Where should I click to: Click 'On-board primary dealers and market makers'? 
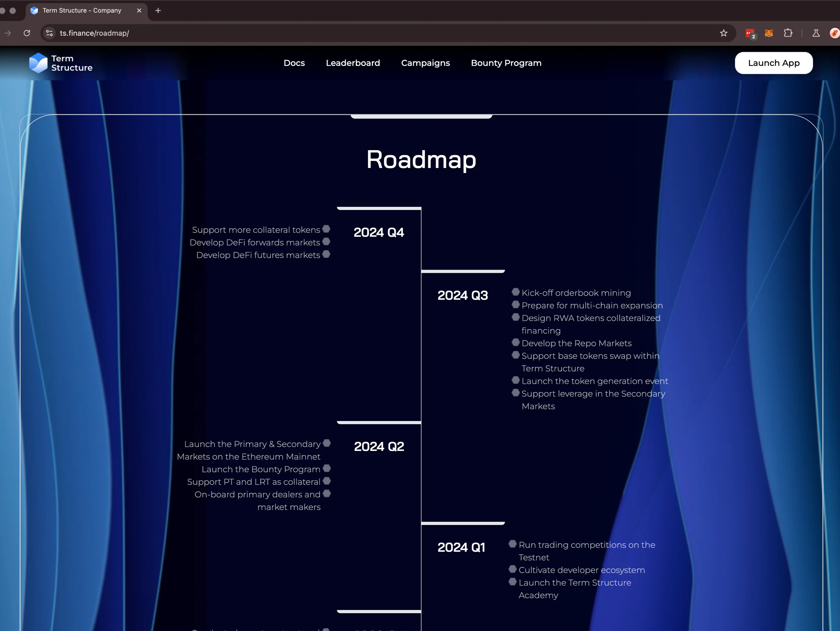257,501
